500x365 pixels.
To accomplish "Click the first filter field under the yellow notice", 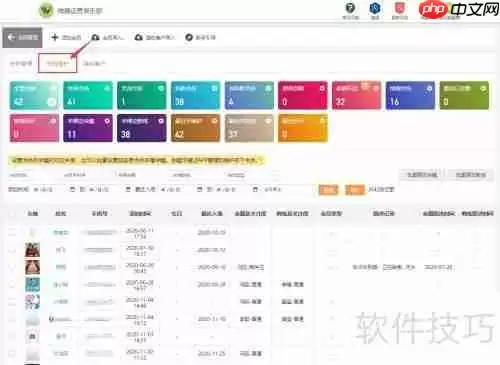I will [x=33, y=175].
